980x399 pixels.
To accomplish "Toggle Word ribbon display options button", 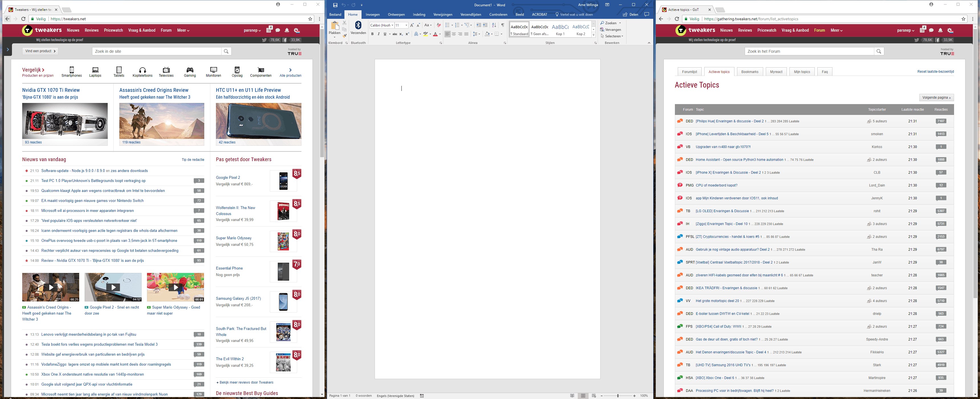I will 607,5.
